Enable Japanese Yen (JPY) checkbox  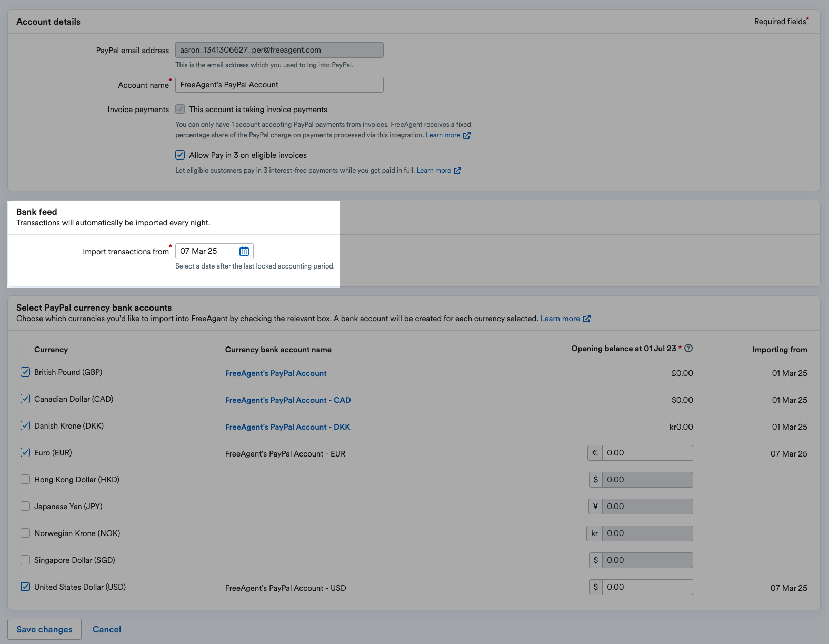pyautogui.click(x=25, y=506)
